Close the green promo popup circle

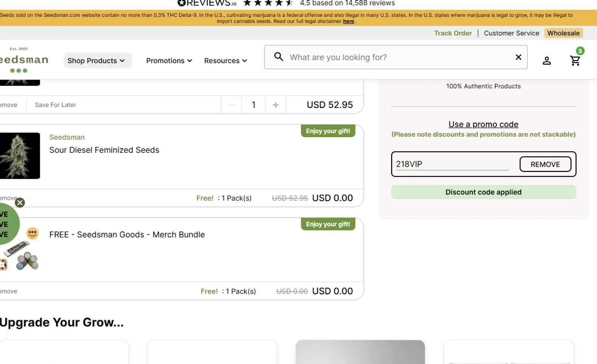20,202
